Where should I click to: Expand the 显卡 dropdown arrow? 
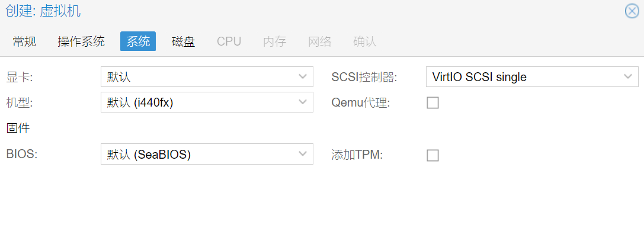[x=303, y=77]
